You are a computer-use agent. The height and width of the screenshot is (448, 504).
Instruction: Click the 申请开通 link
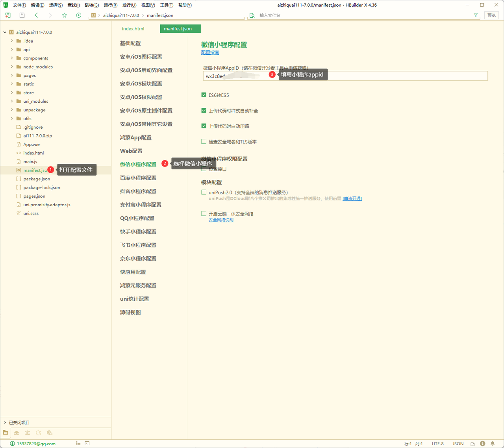(x=352, y=198)
